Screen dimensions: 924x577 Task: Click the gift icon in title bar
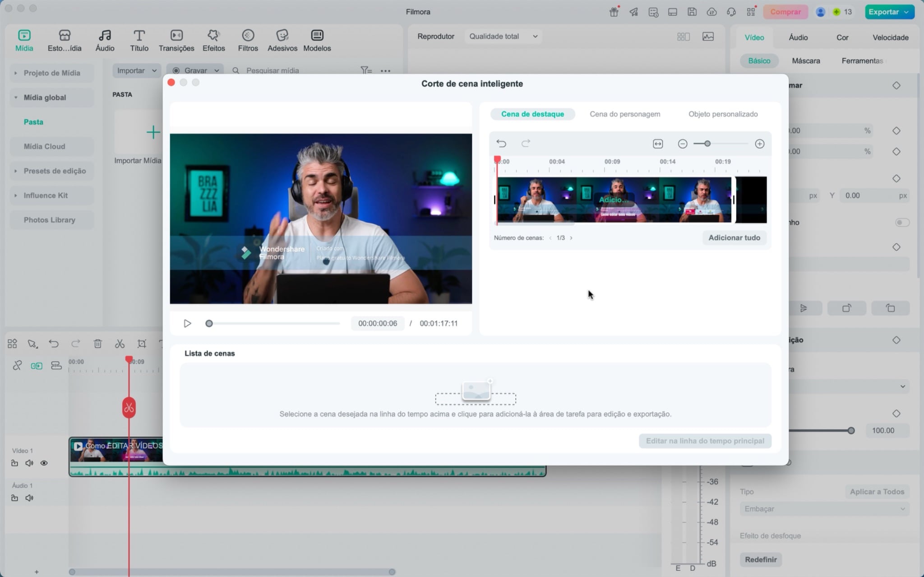tap(614, 12)
